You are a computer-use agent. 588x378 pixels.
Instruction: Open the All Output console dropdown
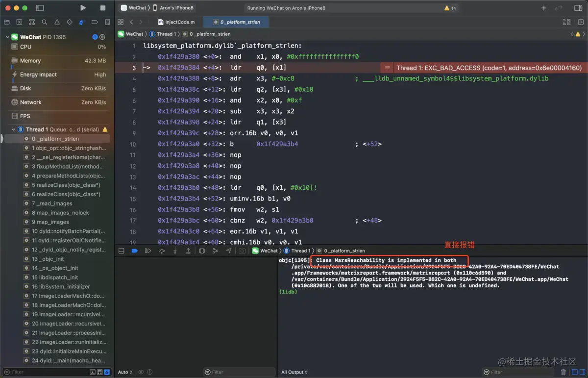(x=294, y=372)
